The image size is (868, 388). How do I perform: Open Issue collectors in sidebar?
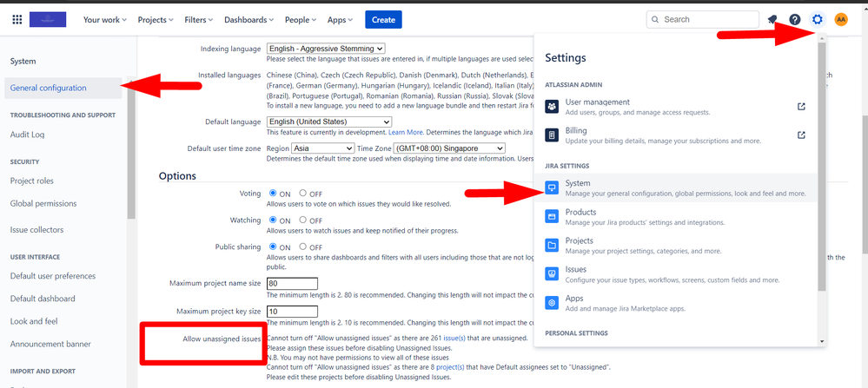click(x=36, y=229)
